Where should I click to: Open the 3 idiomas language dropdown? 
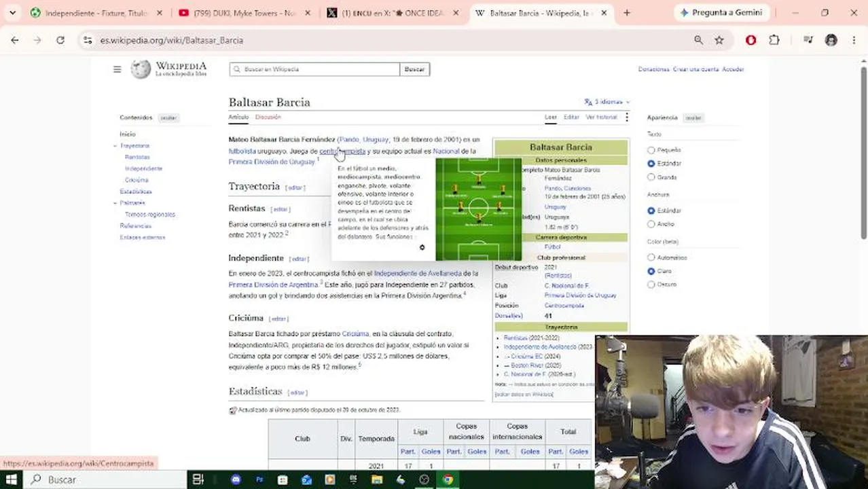[x=607, y=102]
